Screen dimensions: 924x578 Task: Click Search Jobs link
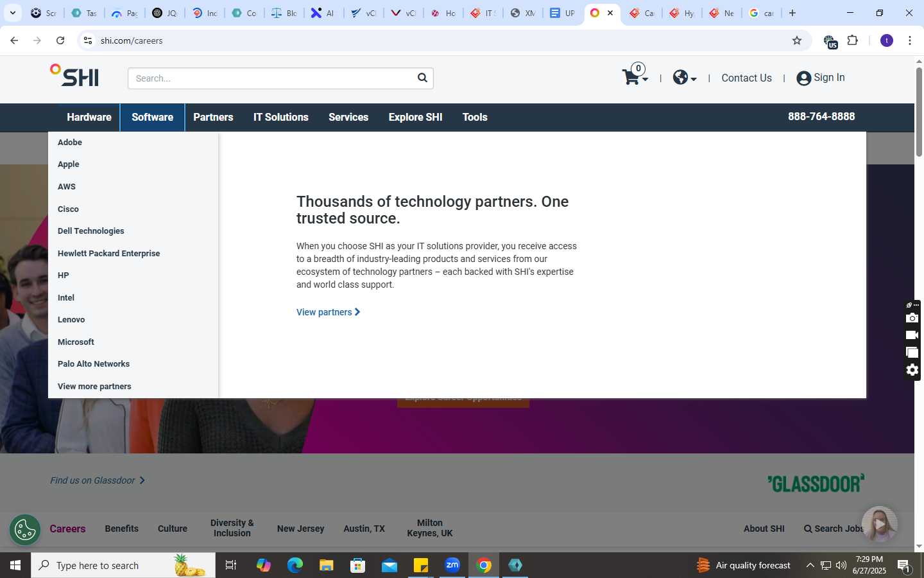coord(834,529)
